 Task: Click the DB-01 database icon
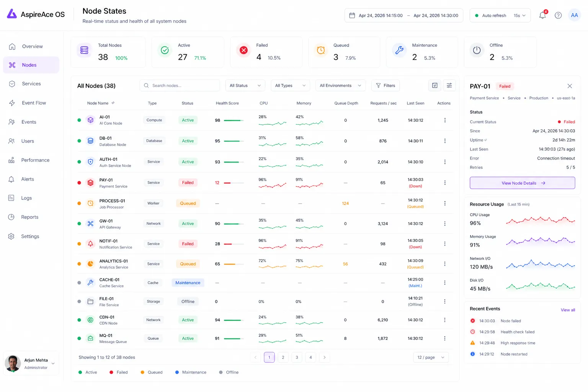[x=90, y=141]
